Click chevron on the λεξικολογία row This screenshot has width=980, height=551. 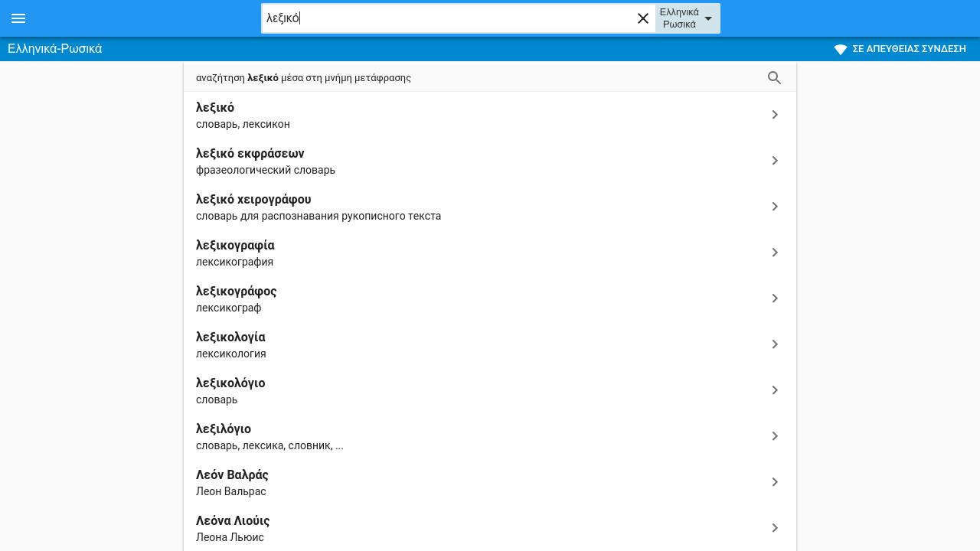[x=775, y=344]
